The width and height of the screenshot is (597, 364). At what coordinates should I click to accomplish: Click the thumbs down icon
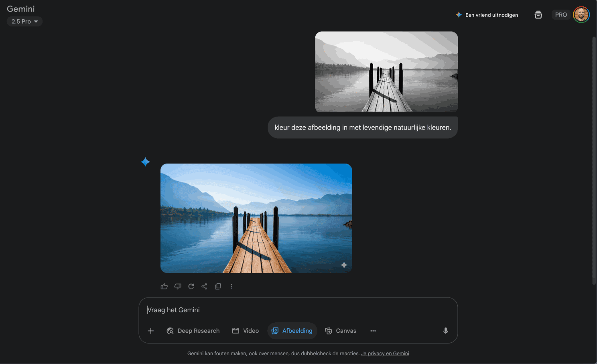(x=178, y=286)
